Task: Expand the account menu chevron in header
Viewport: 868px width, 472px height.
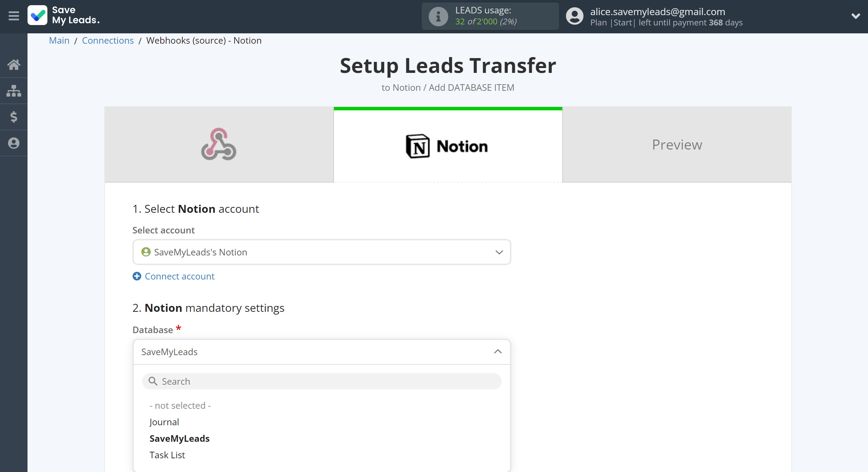Action: tap(856, 16)
